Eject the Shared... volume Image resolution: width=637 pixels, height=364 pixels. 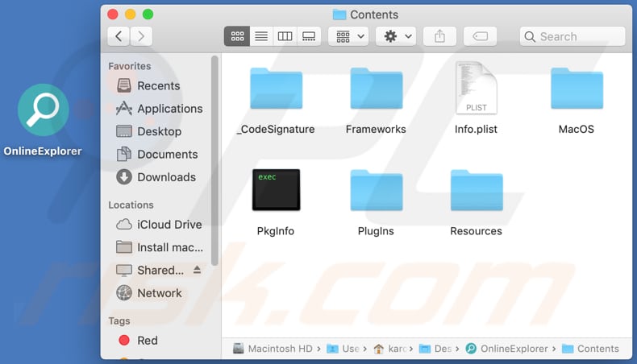[197, 270]
